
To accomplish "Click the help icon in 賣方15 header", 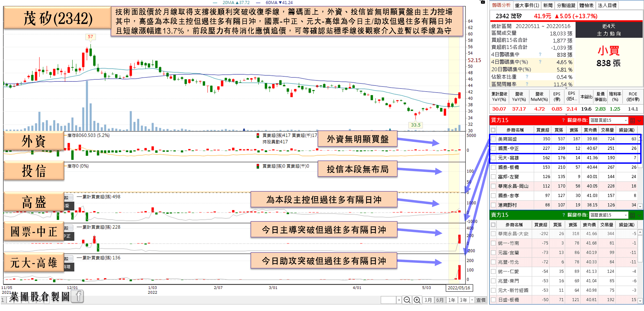I will (x=563, y=215).
